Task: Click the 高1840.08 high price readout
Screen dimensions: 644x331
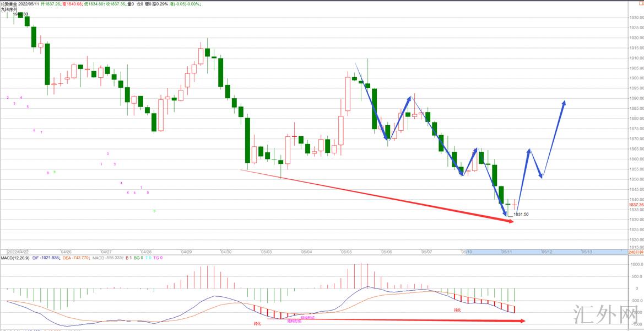Action: pyautogui.click(x=73, y=3)
